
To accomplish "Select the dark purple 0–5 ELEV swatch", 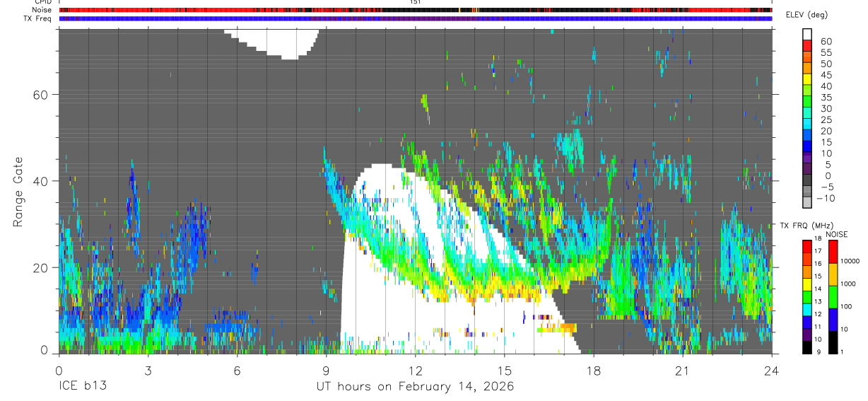I will tap(807, 170).
